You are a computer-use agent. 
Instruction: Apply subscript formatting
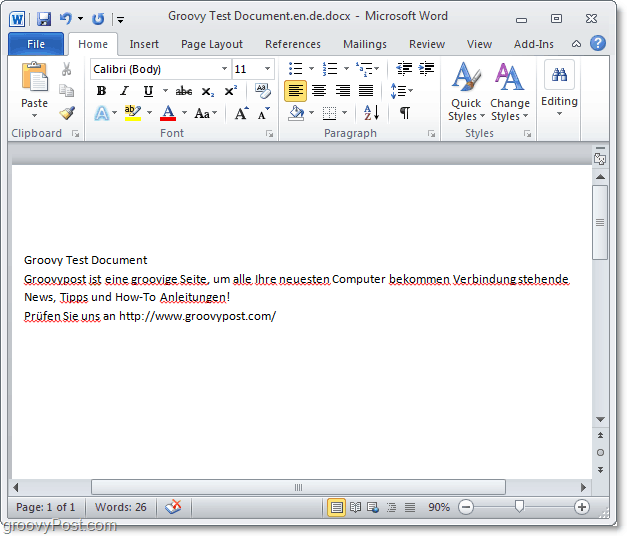coord(208,92)
